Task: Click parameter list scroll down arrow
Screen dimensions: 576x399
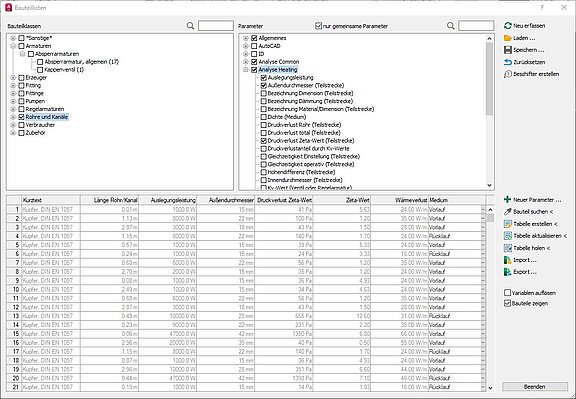Action: click(489, 186)
